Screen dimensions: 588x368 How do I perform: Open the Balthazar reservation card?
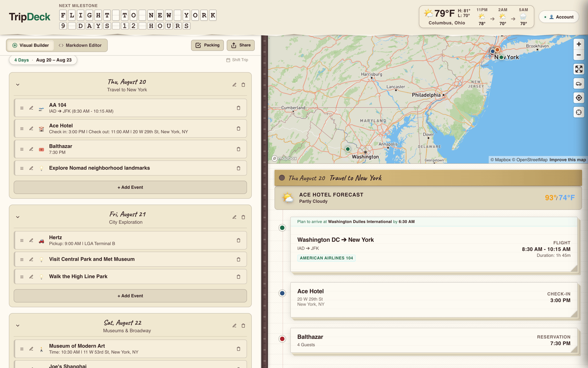(x=434, y=340)
